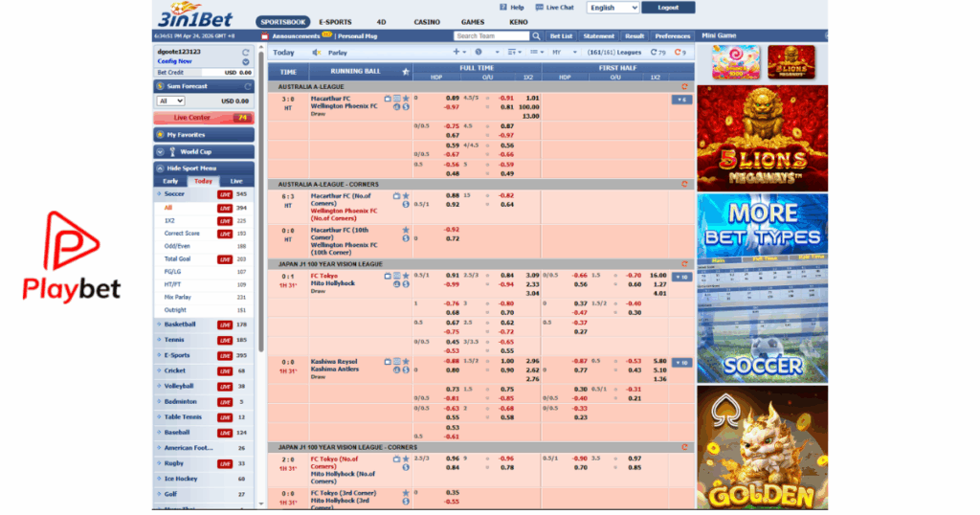Open live TV icon for FC Tokyo match

click(388, 276)
